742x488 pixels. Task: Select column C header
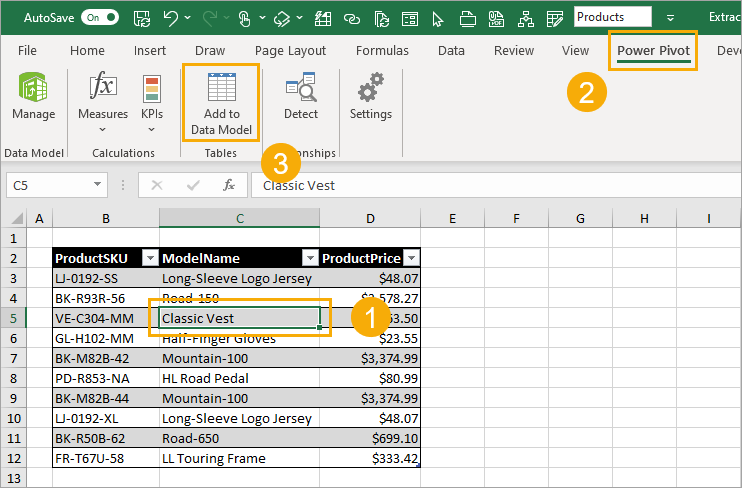point(239,218)
